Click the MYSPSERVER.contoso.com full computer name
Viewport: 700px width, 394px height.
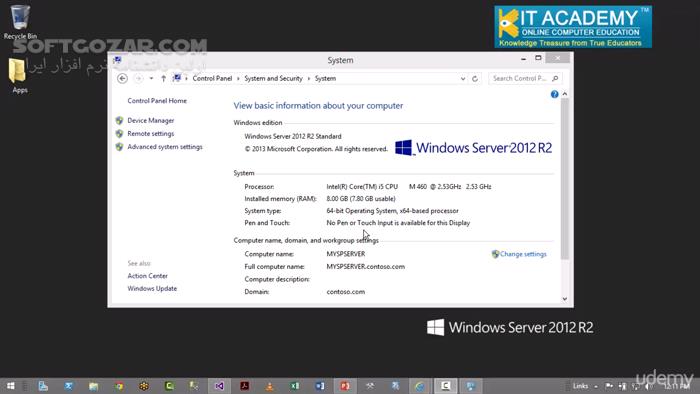366,266
